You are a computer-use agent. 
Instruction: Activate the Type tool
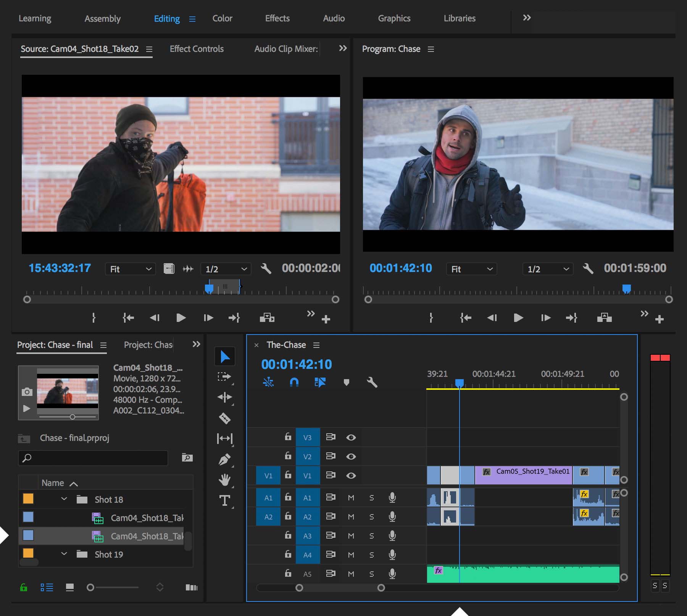pos(225,500)
